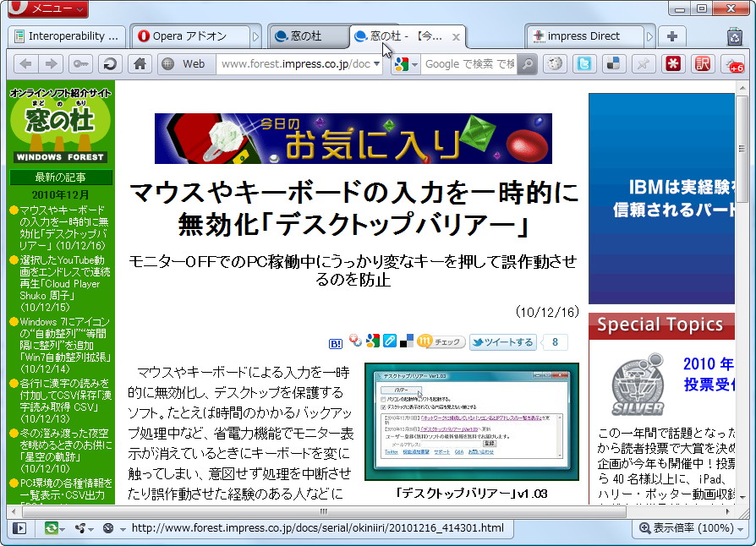Switch to the first 窓の杜 tab
Image resolution: width=756 pixels, height=546 pixels.
pos(308,36)
